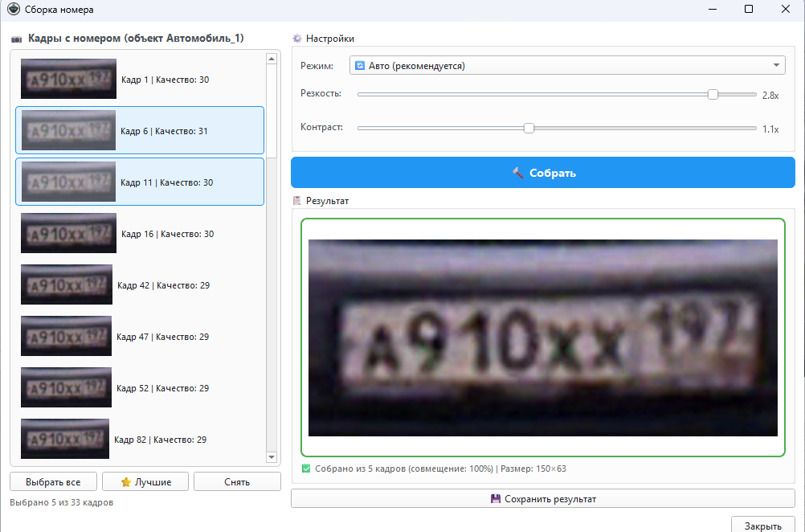Click the hammer icon on Собрать button
805x532 pixels.
[517, 173]
